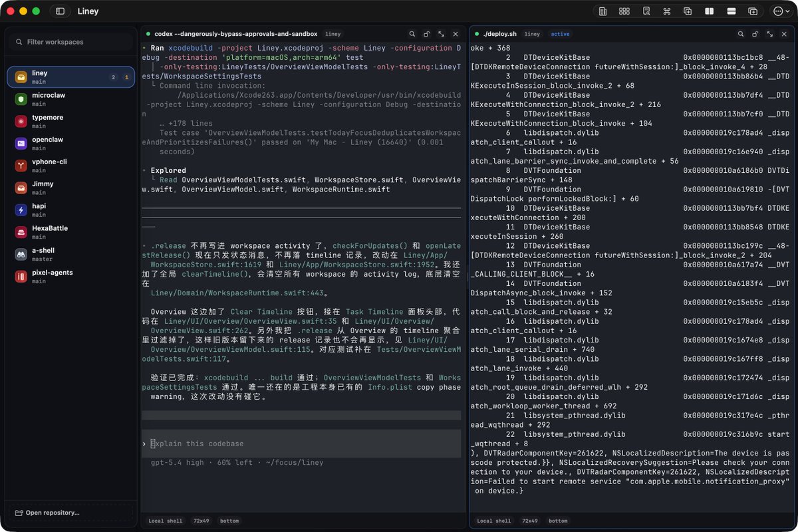Viewport: 798px width, 532px height.
Task: Click the lock icon in codex pane header
Action: 426,34
